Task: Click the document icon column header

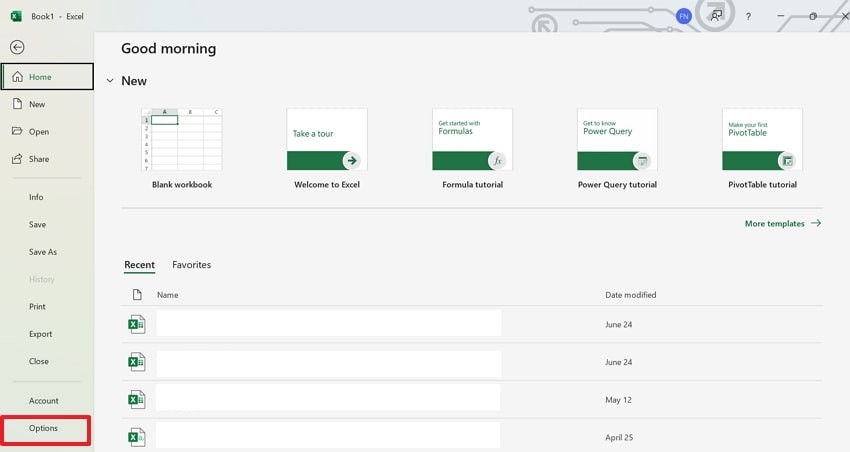Action: point(137,295)
